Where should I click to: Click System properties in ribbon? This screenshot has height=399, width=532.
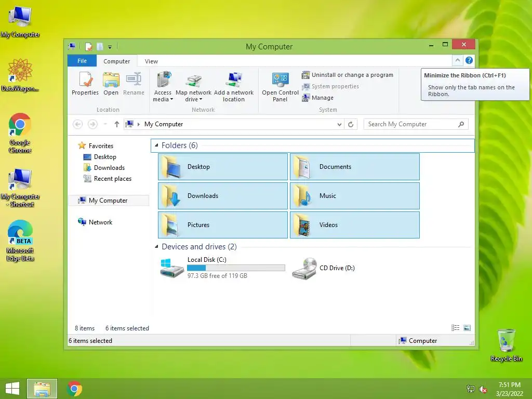click(x=330, y=87)
